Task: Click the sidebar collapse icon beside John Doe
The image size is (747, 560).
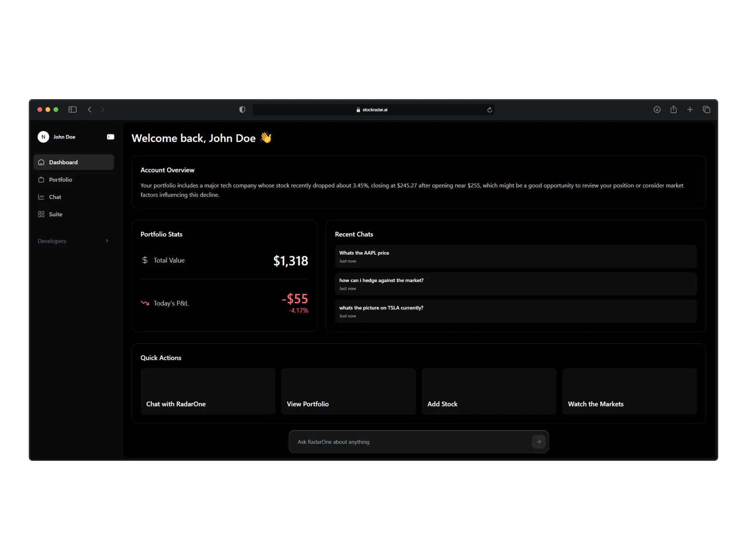Action: click(110, 137)
